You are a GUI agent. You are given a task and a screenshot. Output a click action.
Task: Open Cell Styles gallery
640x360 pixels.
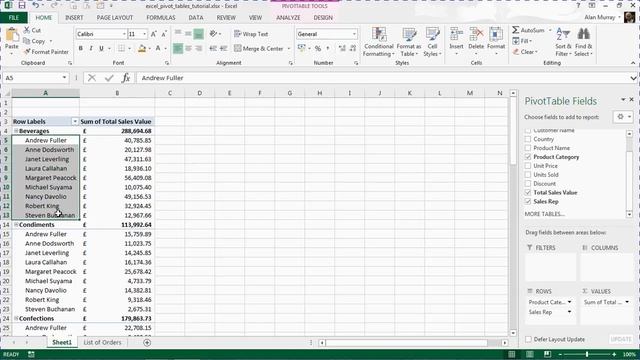point(432,42)
